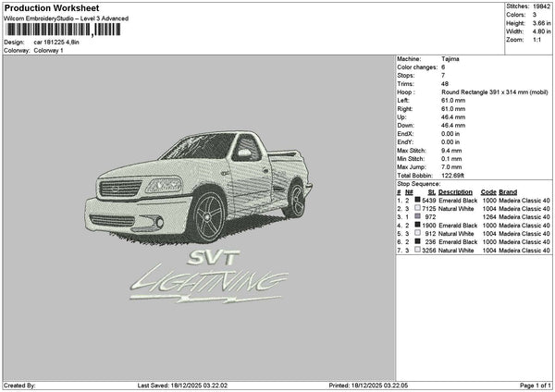555x392 pixels.
Task: Click the 'Stop Sequence:' heading
Action: [x=419, y=184]
